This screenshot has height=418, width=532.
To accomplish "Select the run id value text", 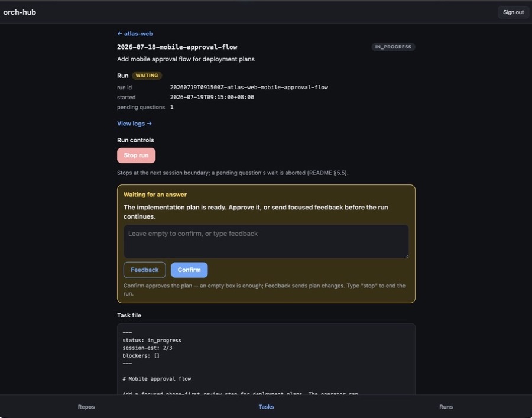I will (x=249, y=87).
